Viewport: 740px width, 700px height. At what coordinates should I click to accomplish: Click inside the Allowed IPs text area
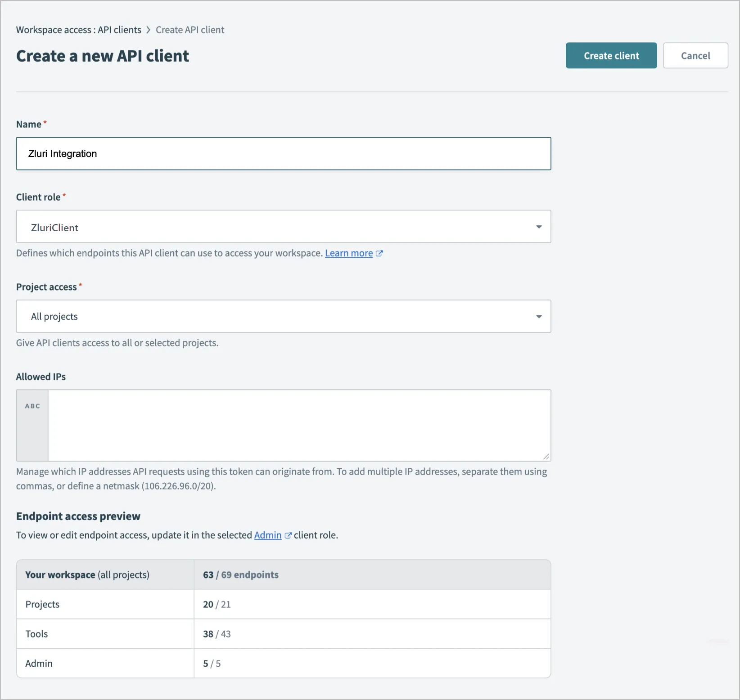point(299,425)
